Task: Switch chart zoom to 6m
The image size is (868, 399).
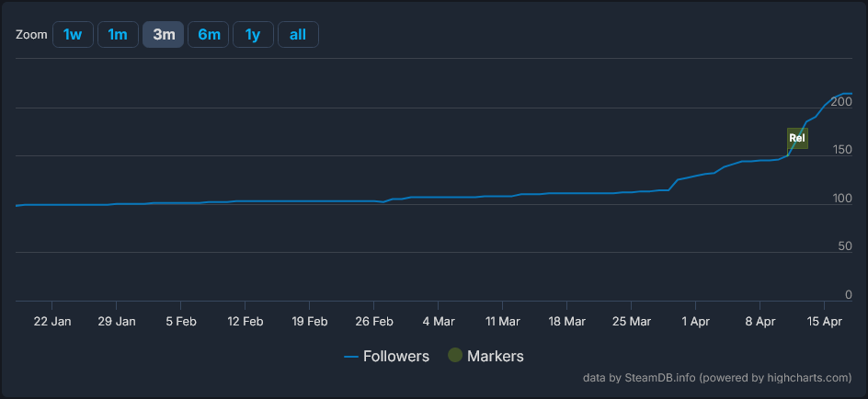Action: 209,35
